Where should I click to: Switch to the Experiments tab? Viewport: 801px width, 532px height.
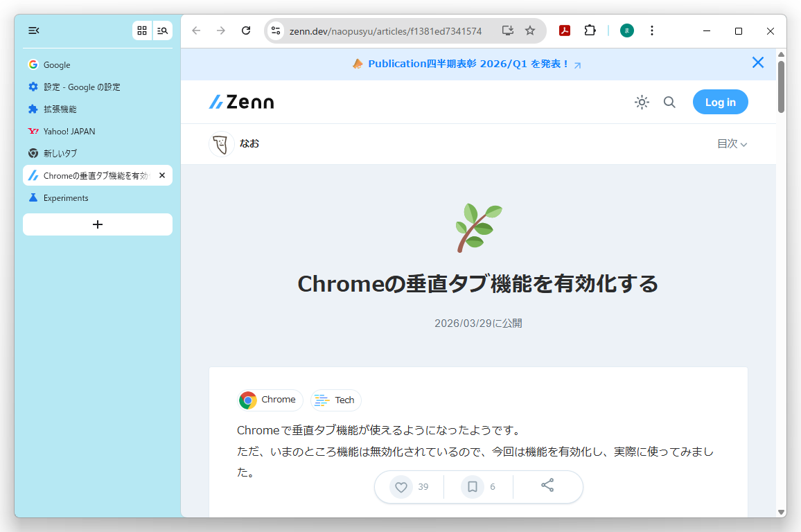[x=66, y=197]
